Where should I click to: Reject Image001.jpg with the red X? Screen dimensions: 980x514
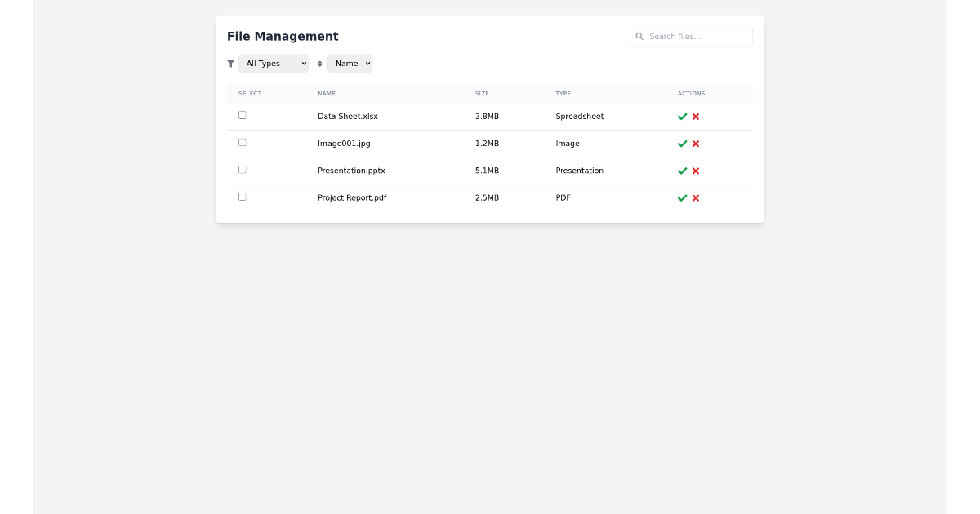tap(695, 144)
